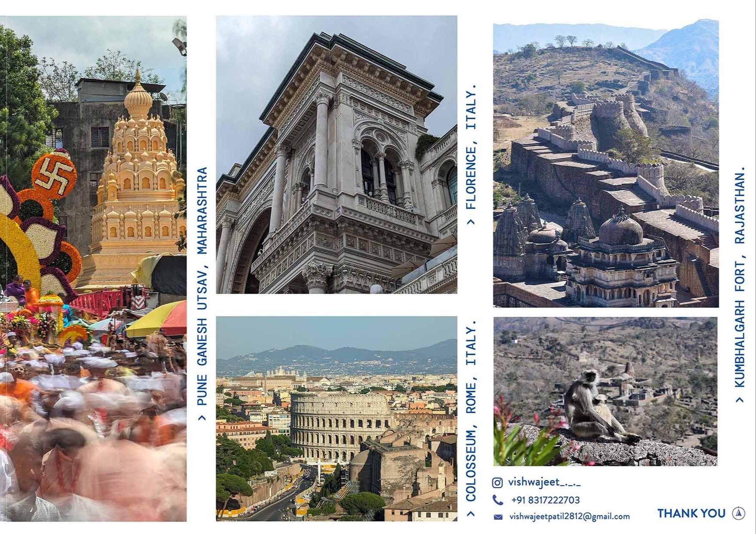Select the Florence building architecture photo
Viewport: 756px width, 534px height.
[337, 155]
